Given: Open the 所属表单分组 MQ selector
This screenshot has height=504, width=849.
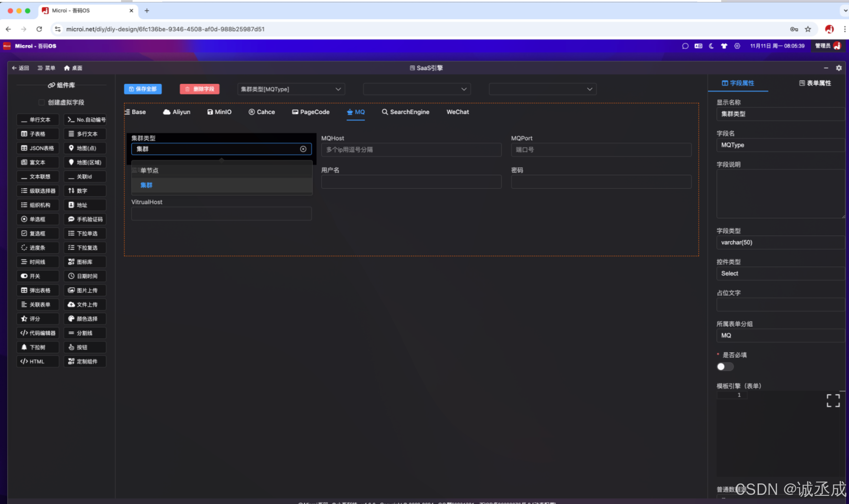Looking at the screenshot, I should 780,336.
